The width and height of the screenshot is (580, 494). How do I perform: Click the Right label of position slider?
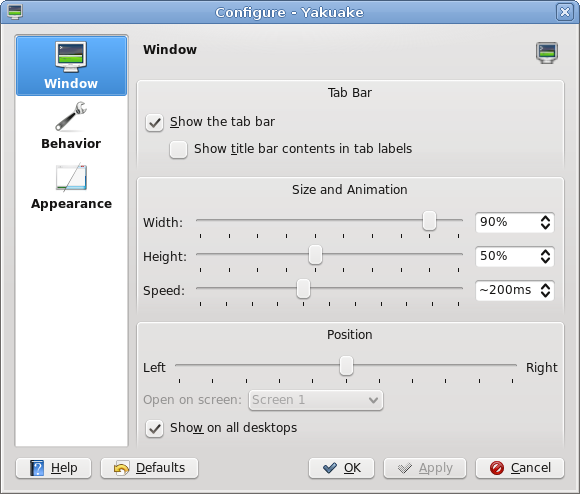click(542, 368)
